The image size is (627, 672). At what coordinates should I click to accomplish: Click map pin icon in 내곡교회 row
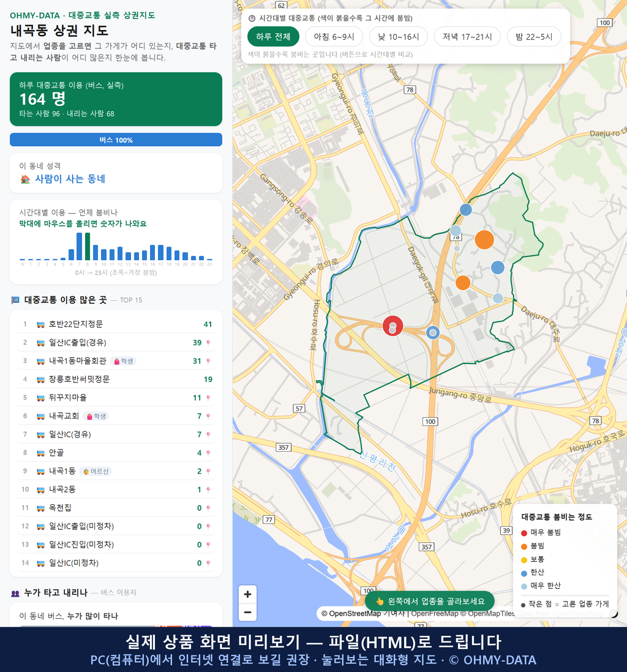[208, 416]
